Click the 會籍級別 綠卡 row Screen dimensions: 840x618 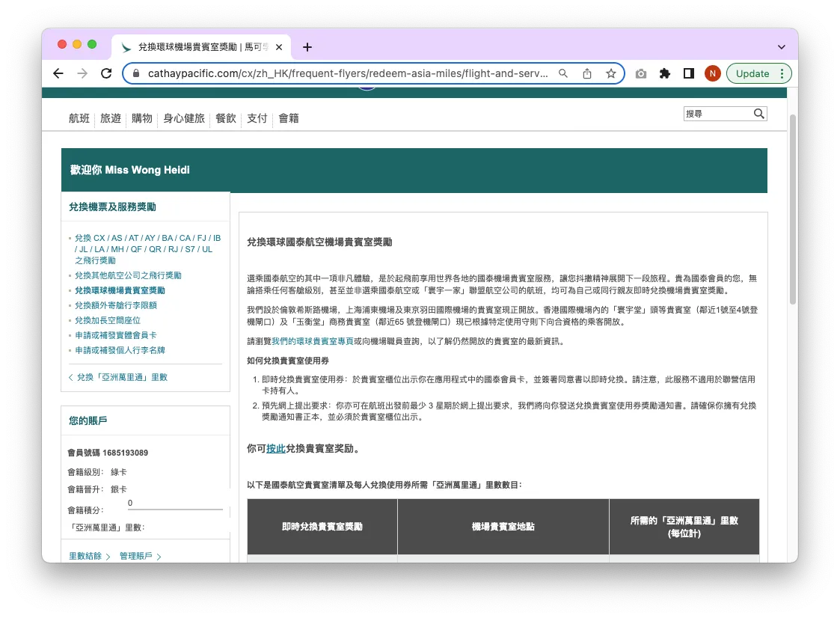(97, 472)
